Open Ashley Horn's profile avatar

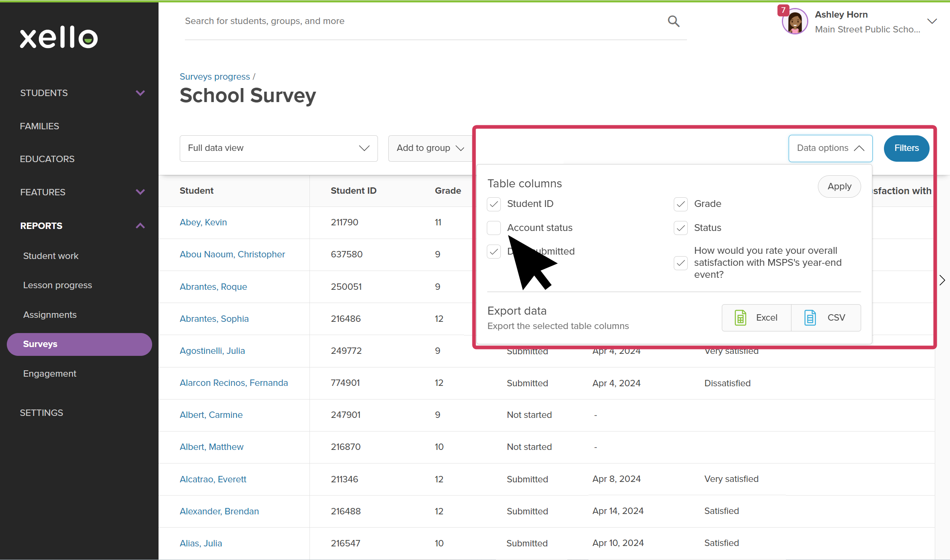tap(794, 21)
